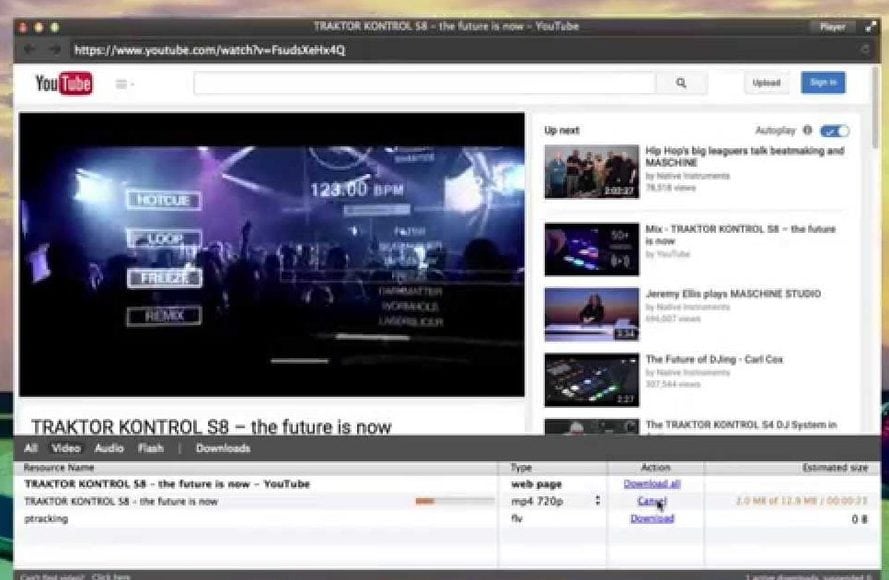This screenshot has width=889, height=580.
Task: Click the fullscreen arrows icon in title bar
Action: [871, 27]
